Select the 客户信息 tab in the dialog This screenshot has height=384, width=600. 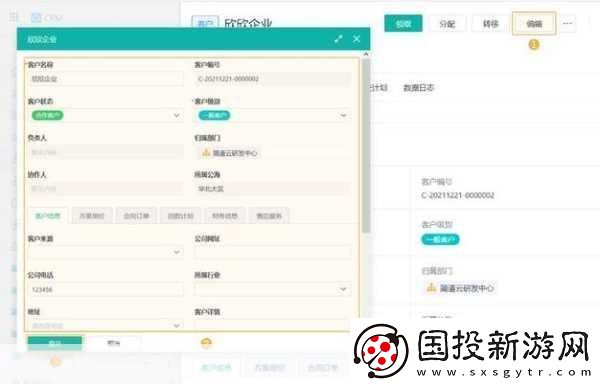(48, 216)
